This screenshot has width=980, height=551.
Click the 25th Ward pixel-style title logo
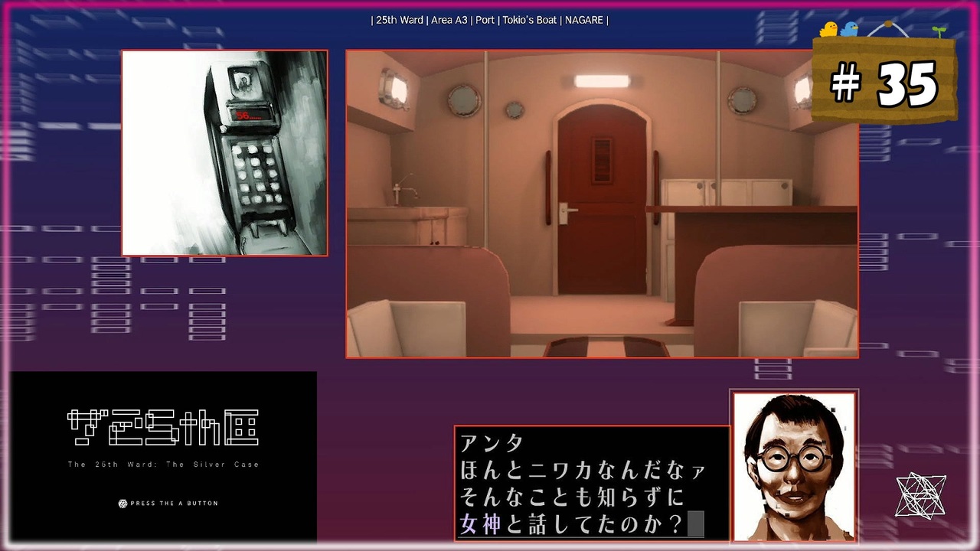[163, 429]
